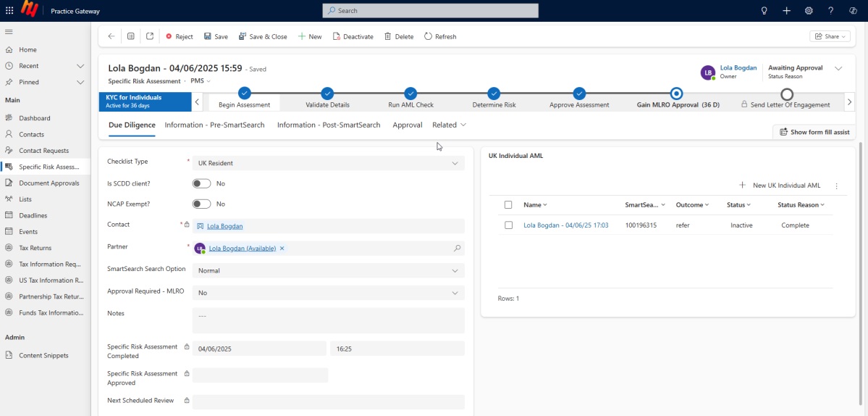Open Lists in the sidebar
This screenshot has height=416, width=868.
pos(25,199)
